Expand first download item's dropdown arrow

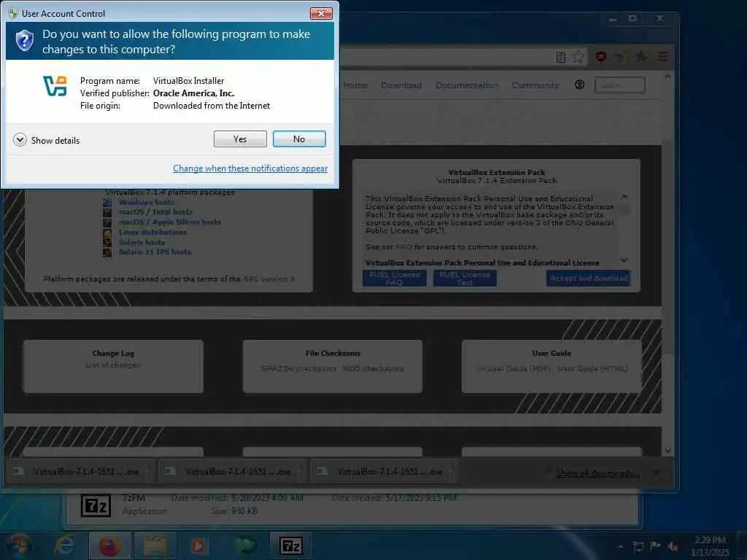[150, 472]
